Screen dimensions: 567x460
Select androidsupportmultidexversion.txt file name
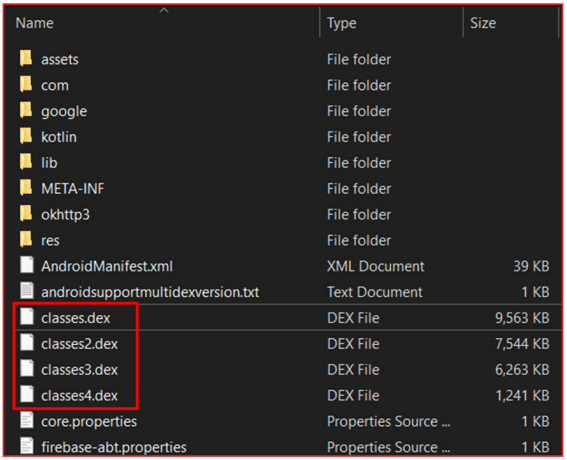tap(150, 292)
